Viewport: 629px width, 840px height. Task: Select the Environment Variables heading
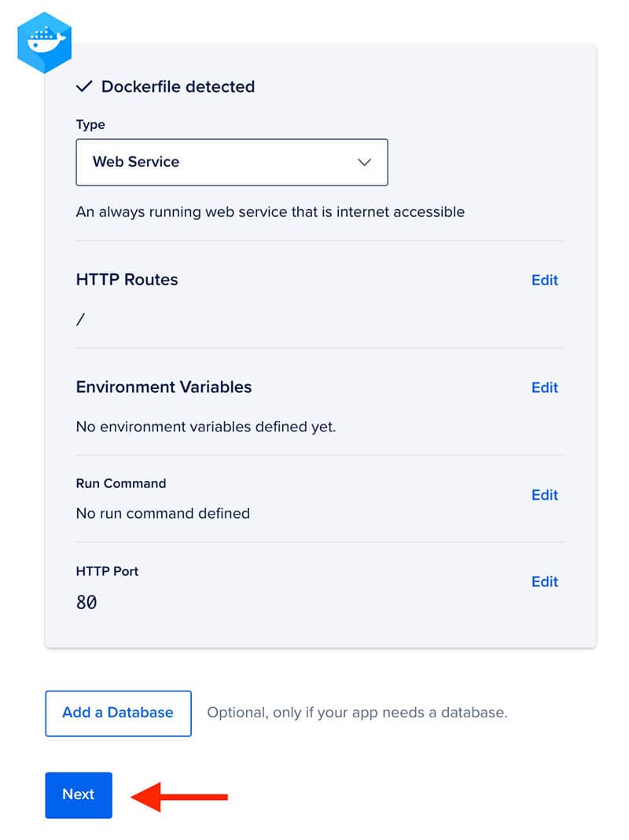pos(164,387)
